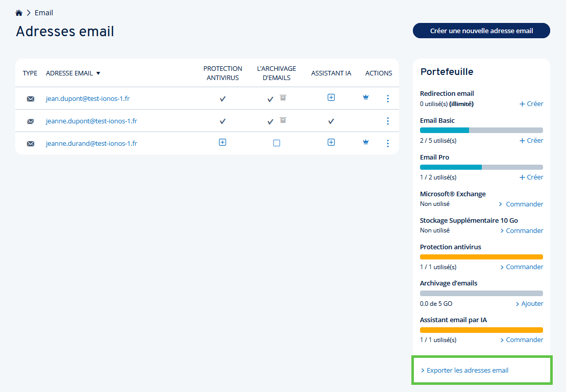Add antivirus protection for jeanne.durand
Viewport: 566px width, 392px height.
click(223, 143)
